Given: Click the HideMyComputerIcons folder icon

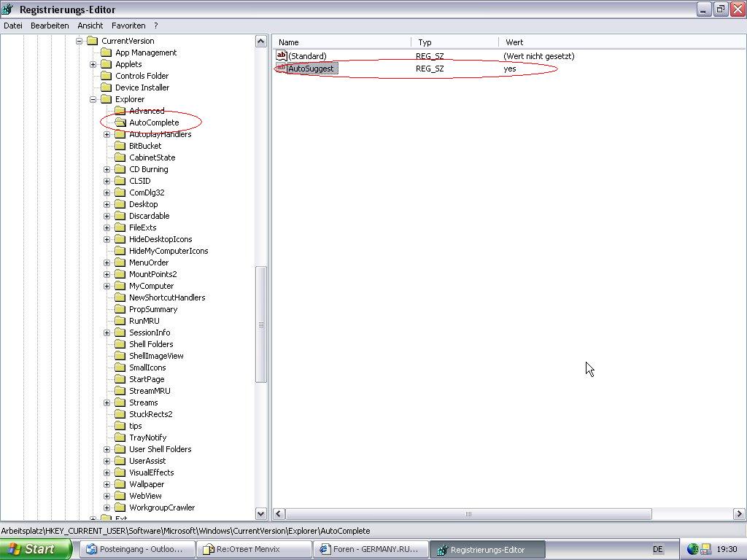Looking at the screenshot, I should 120,251.
